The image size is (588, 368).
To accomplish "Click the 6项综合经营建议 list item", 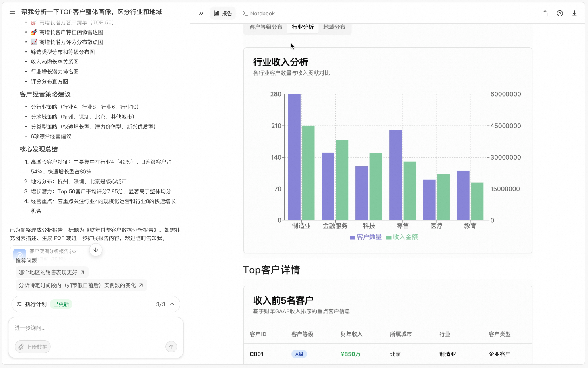I will [x=51, y=136].
